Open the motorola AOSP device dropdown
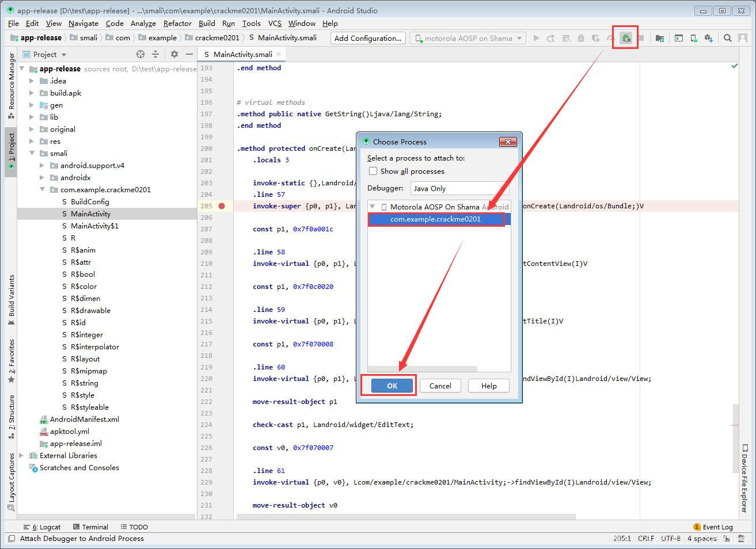 click(x=468, y=38)
